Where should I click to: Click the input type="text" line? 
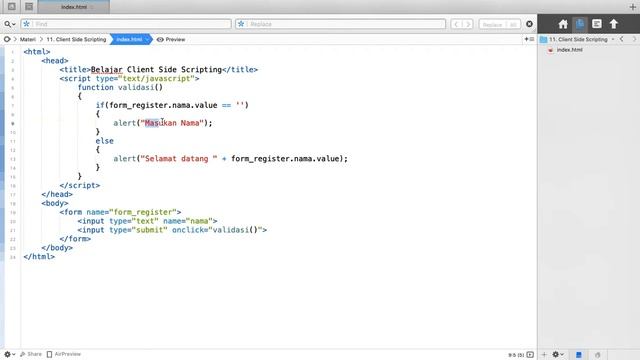(x=147, y=221)
